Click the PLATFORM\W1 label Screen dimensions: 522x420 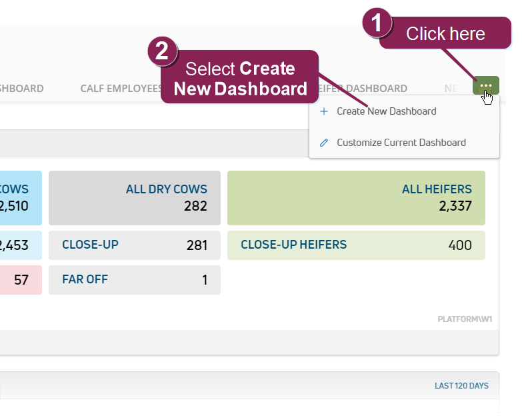(465, 319)
